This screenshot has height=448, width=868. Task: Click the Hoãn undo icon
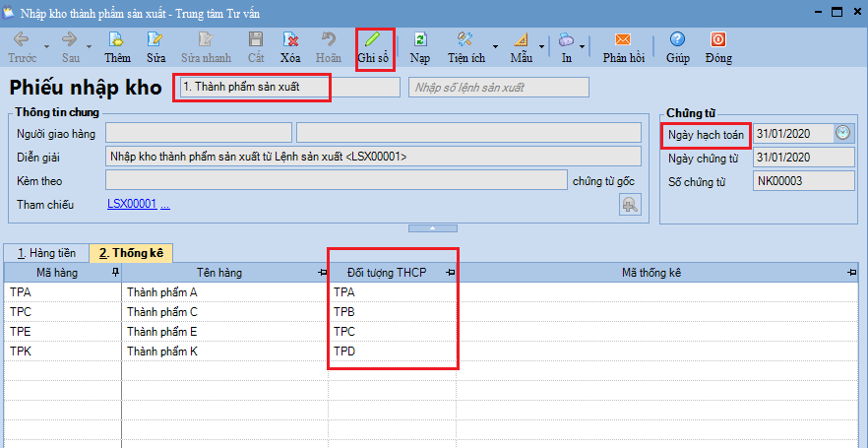329,39
